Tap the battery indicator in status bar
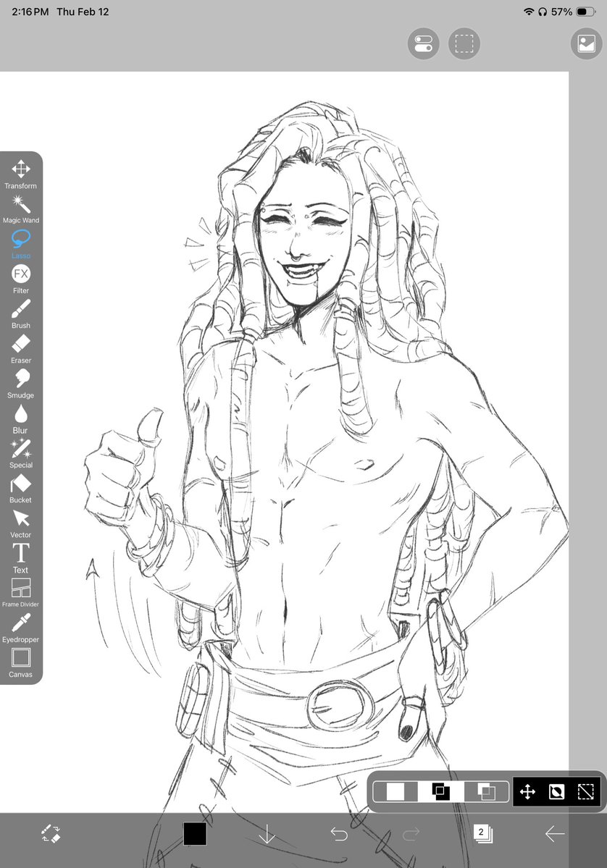 point(585,12)
